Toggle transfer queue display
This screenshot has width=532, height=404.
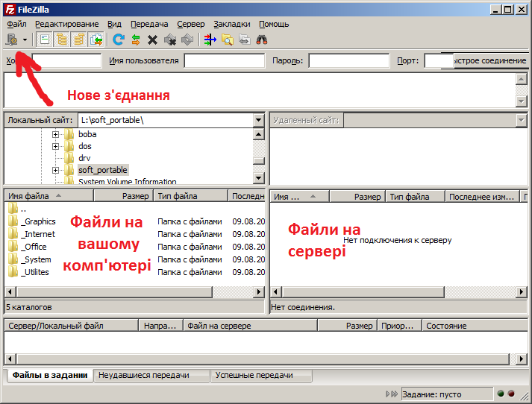(x=96, y=40)
